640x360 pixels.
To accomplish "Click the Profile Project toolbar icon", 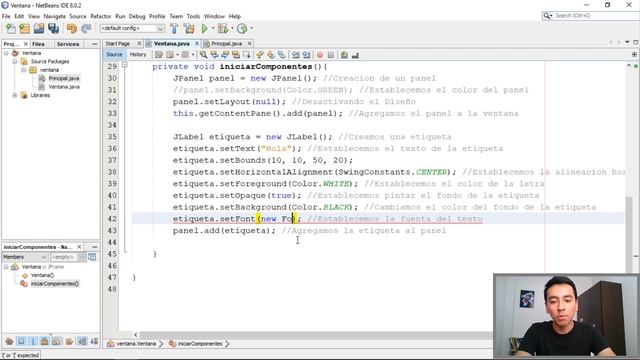I will (242, 28).
